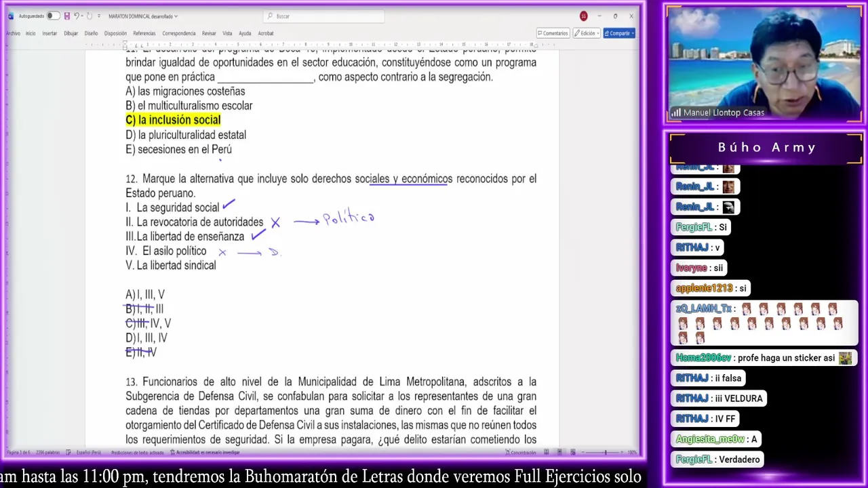Click the audio signal icon beside Manuel Llontop Casas
This screenshot has height=488, width=868.
pyautogui.click(x=676, y=113)
